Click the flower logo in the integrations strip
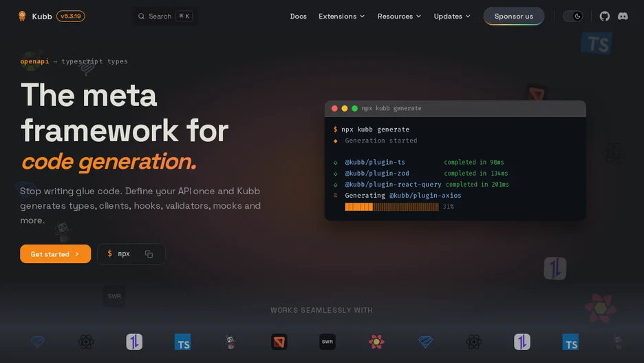Screen dimensions: 644x363 coord(376,342)
